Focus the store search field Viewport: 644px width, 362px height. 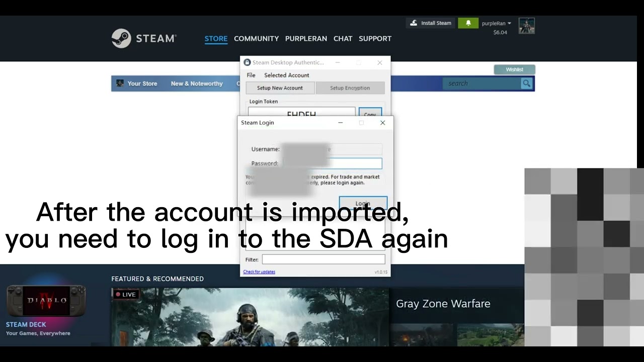tap(482, 83)
